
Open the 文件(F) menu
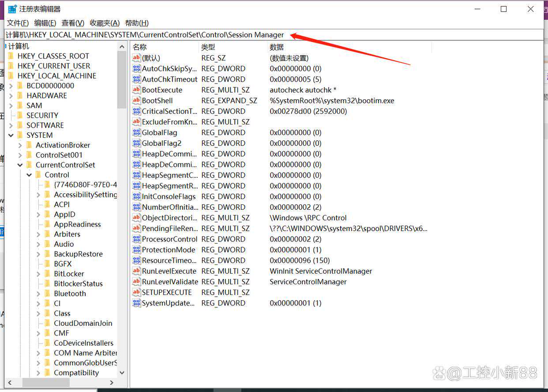[18, 23]
